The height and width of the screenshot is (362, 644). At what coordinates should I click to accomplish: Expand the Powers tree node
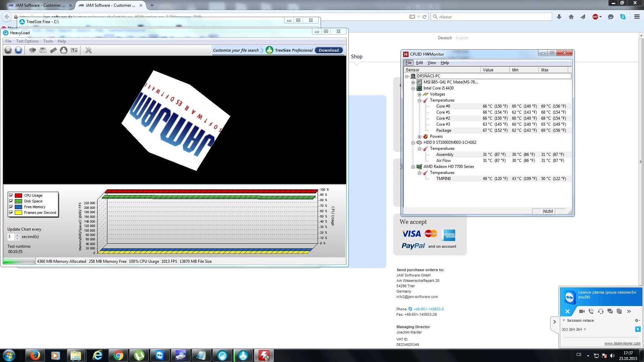[x=419, y=137]
